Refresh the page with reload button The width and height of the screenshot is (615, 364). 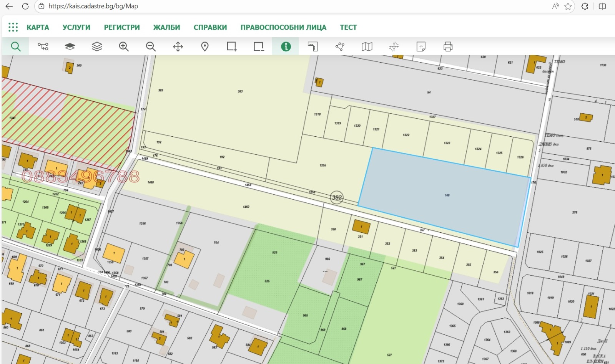click(x=25, y=6)
